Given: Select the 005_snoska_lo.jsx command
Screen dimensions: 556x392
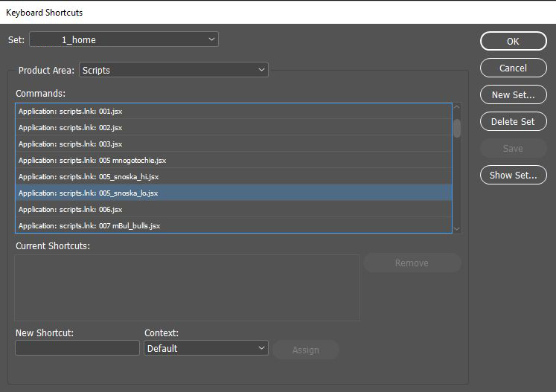Looking at the screenshot, I should [x=234, y=193].
